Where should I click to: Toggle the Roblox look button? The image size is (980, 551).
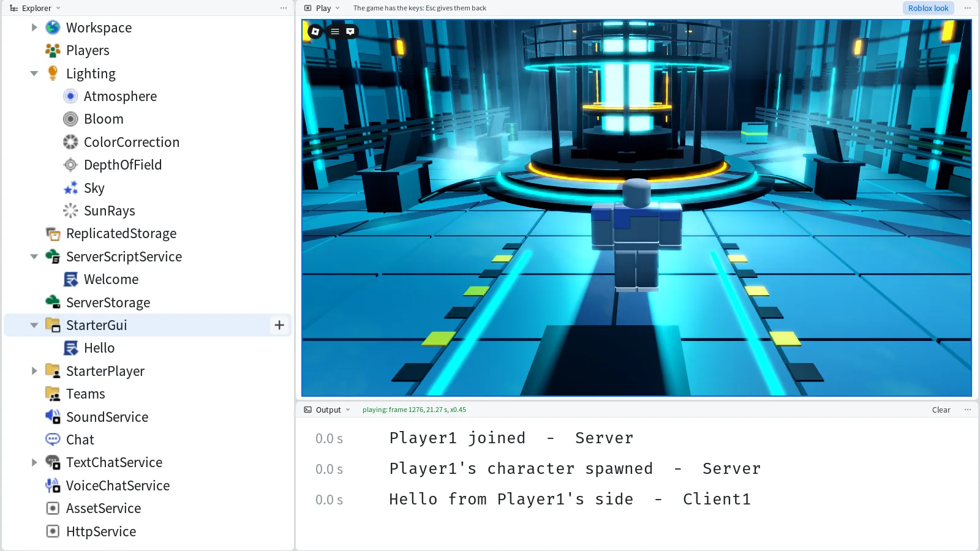(x=928, y=8)
